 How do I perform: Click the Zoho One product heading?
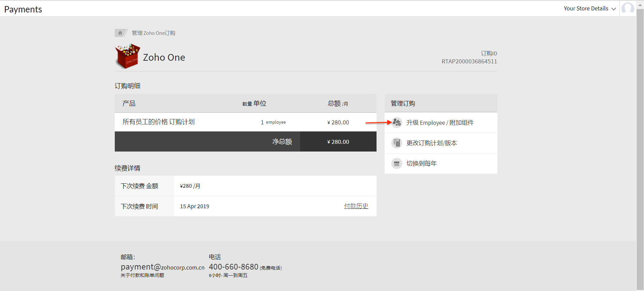[164, 57]
